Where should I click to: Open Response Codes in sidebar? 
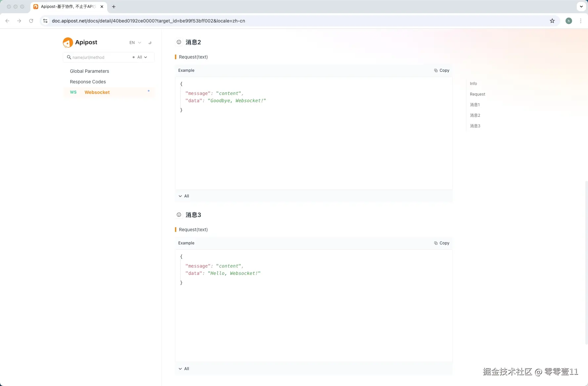click(88, 82)
